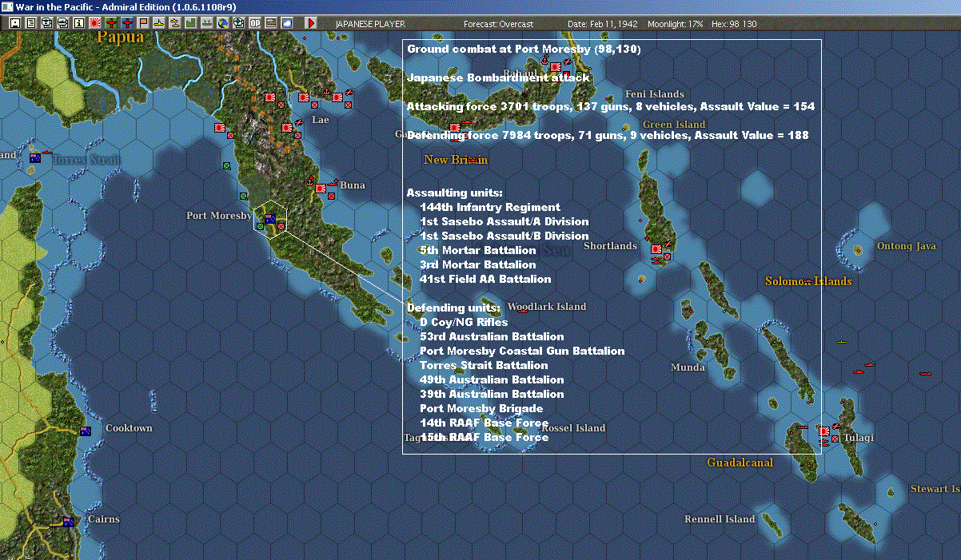Click 'JAPANESE PLAYER' in the status bar
This screenshot has width=961, height=560.
click(369, 24)
